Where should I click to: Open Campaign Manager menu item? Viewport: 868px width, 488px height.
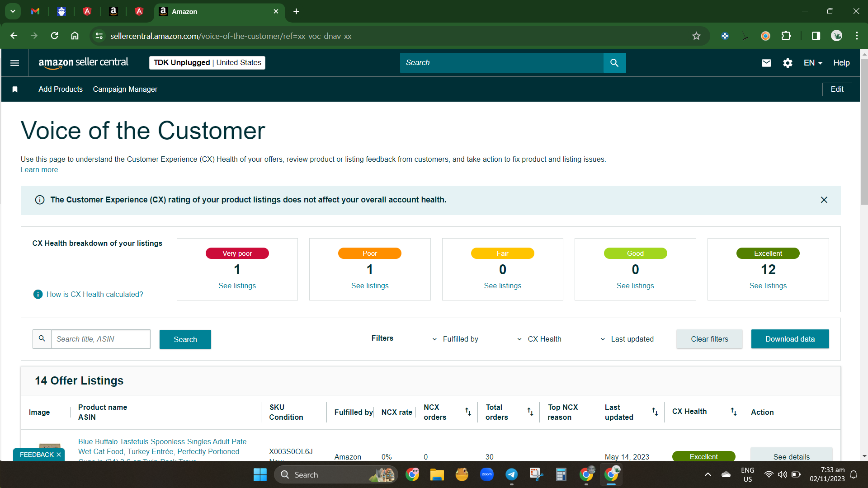point(125,89)
